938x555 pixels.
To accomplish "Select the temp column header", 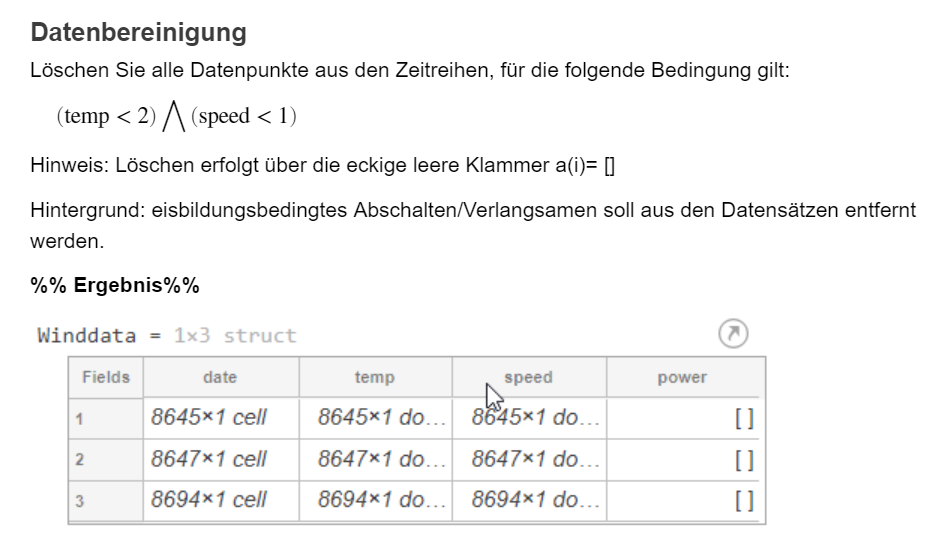I will 374,377.
